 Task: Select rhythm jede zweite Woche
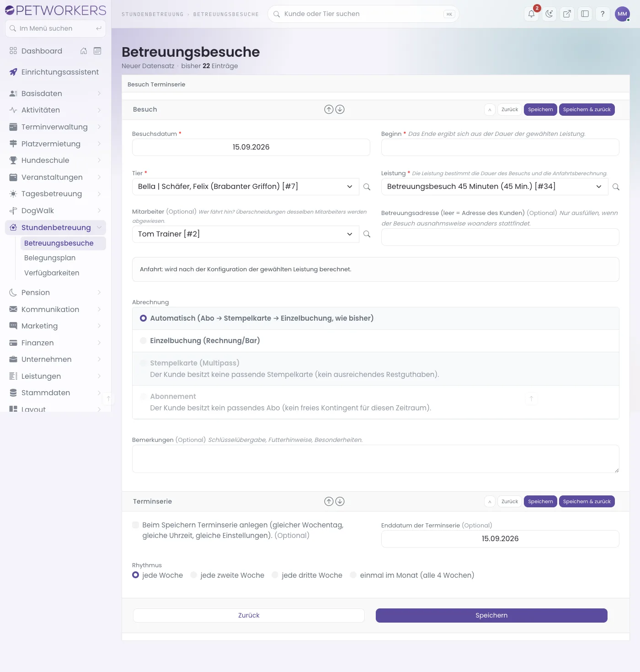click(194, 575)
